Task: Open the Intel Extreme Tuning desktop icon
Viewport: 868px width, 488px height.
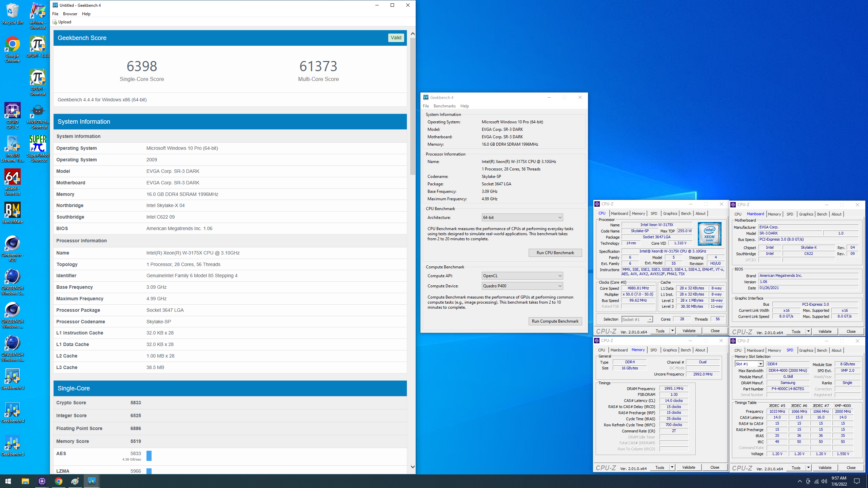Action: pyautogui.click(x=12, y=149)
